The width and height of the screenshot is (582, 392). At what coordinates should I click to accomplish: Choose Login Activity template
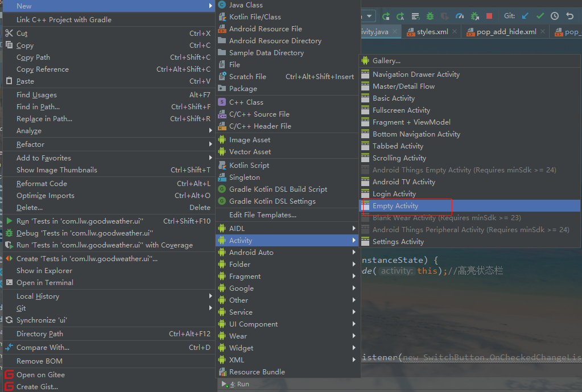[x=470, y=194]
